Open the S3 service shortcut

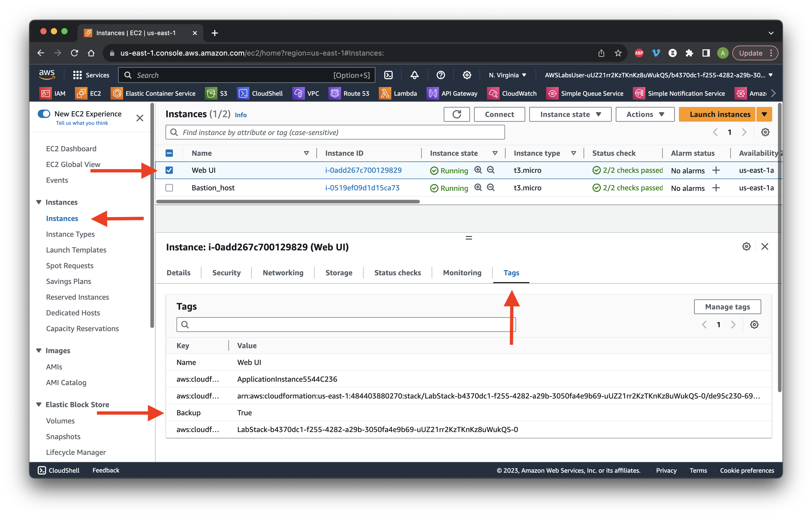(x=216, y=94)
